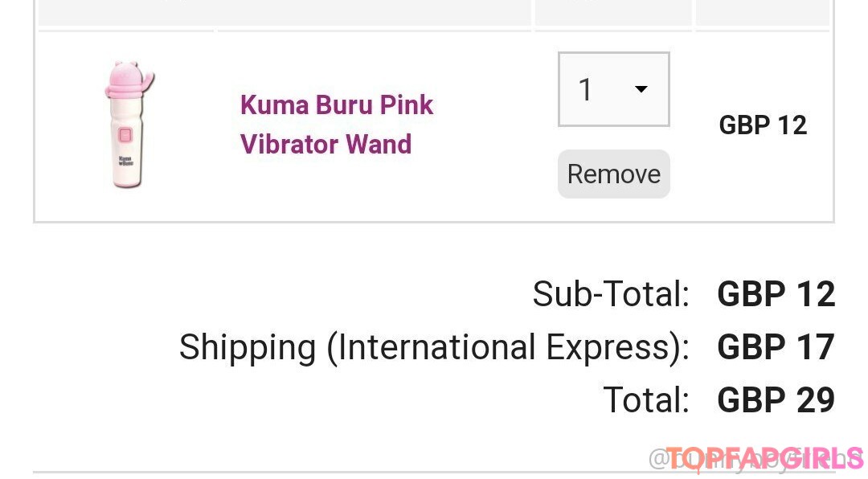Remove the item from the cart
868x479 pixels.
[613, 174]
